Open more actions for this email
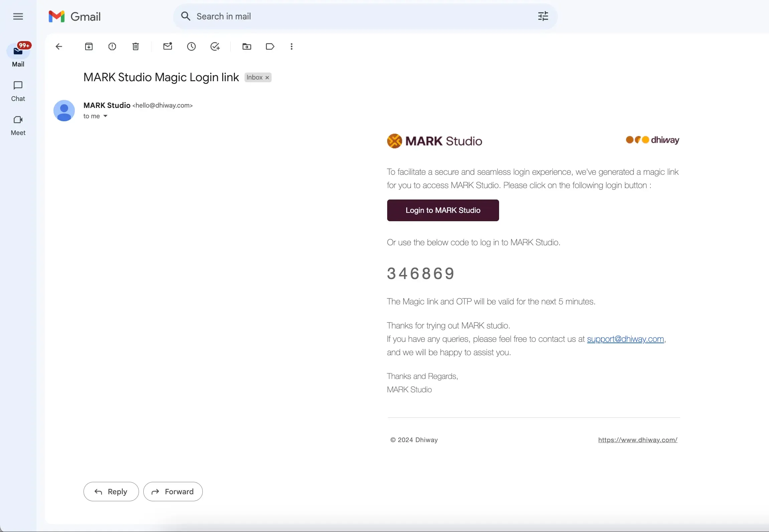 tap(291, 46)
